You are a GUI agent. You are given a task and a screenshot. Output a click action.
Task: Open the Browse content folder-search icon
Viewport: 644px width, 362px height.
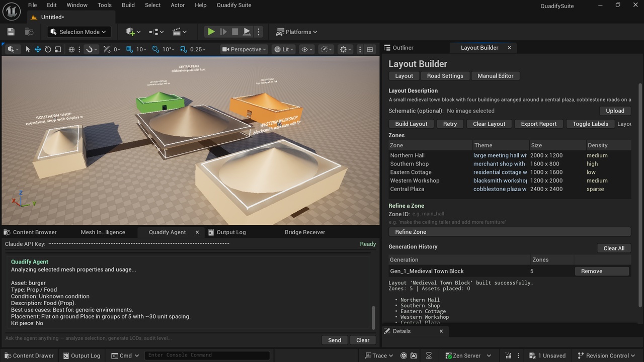29,32
